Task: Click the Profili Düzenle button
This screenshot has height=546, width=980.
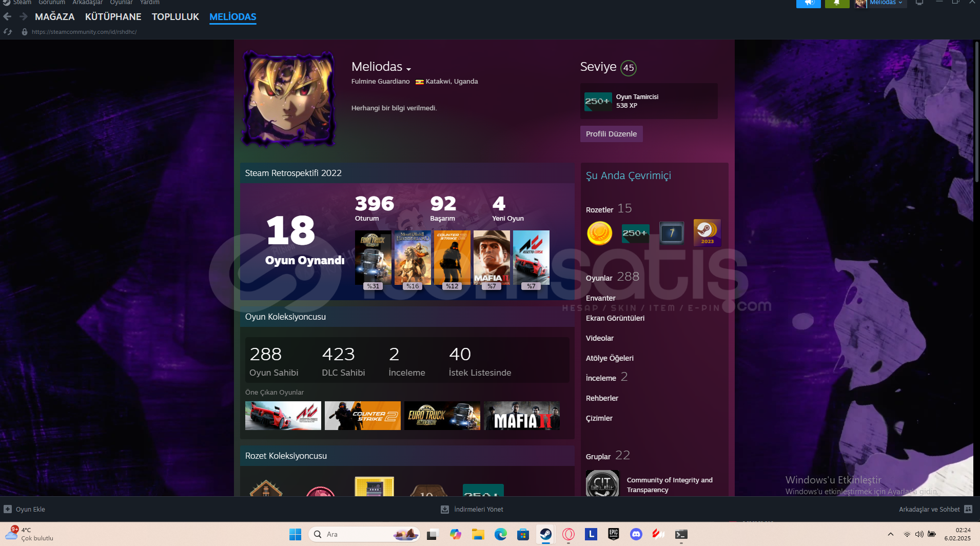Action: point(612,134)
